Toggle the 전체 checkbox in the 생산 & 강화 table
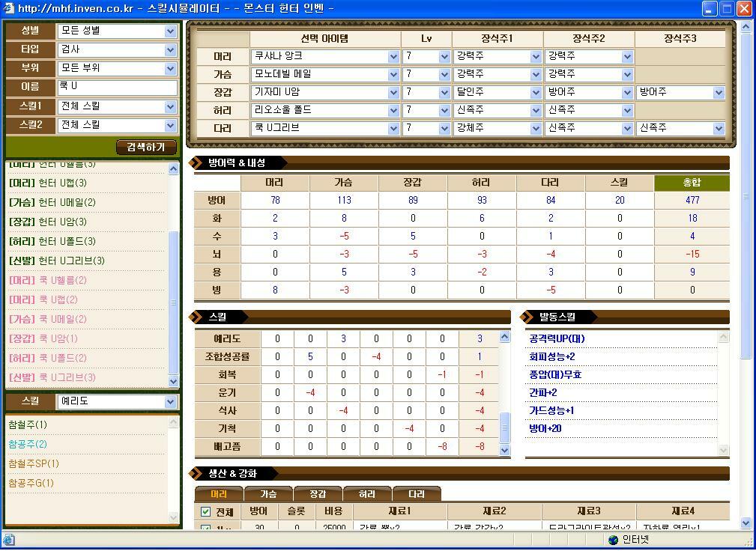 point(206,512)
